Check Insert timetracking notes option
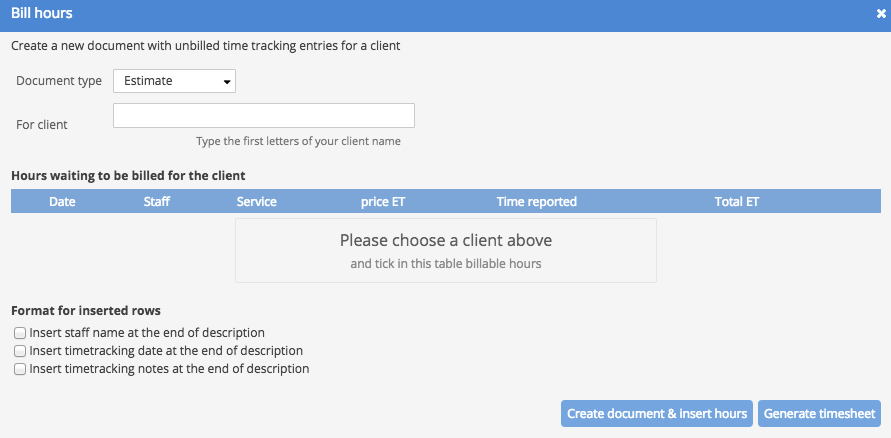 click(x=20, y=369)
